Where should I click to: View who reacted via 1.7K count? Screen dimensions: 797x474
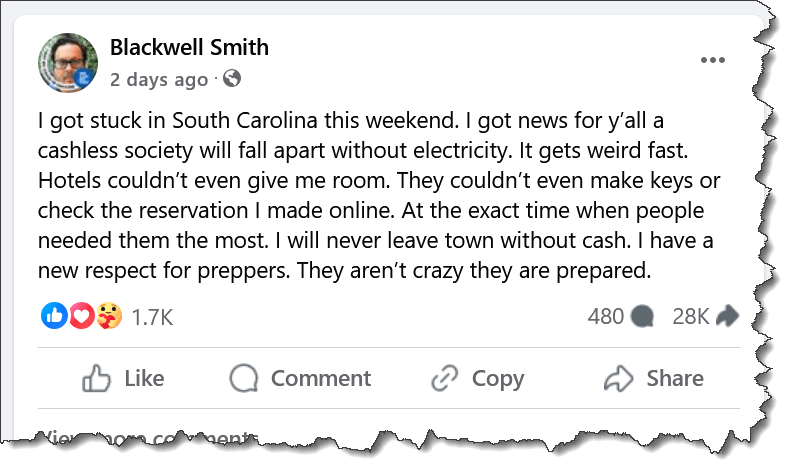(x=152, y=317)
